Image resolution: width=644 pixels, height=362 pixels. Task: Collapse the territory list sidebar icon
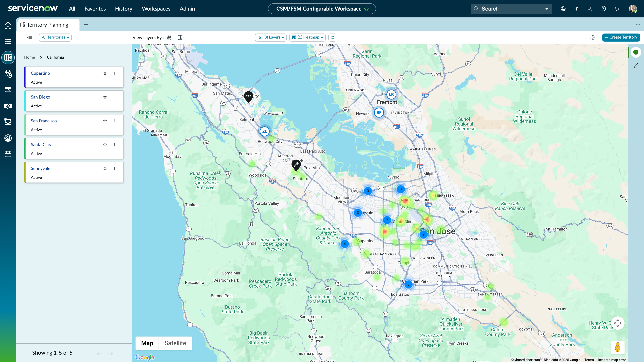coord(30,38)
